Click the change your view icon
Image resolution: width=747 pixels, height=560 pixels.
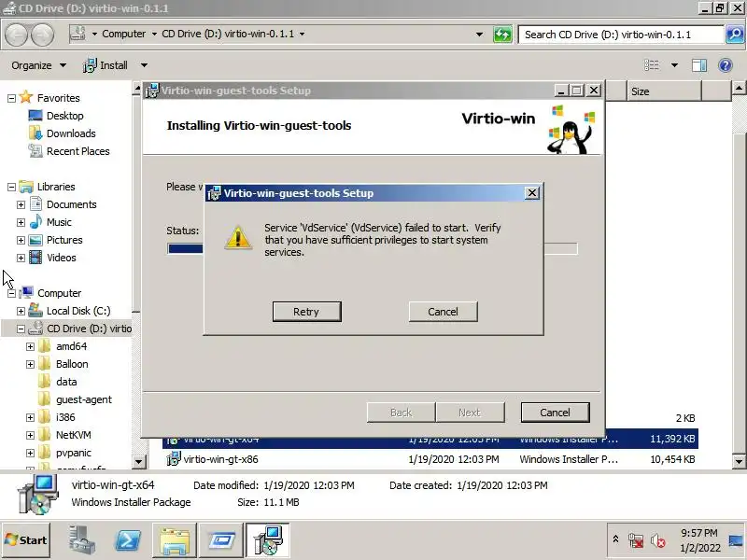(x=652, y=65)
